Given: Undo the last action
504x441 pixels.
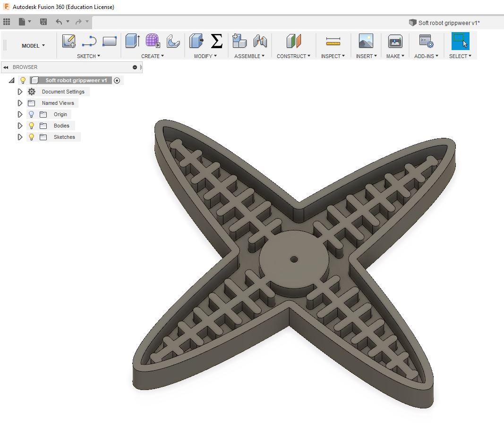Looking at the screenshot, I should pyautogui.click(x=59, y=22).
